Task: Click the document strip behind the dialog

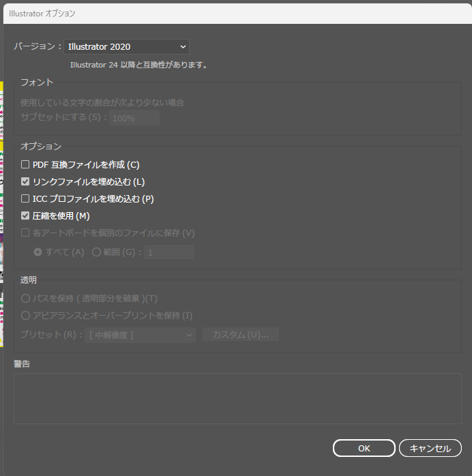Action: (1, 205)
